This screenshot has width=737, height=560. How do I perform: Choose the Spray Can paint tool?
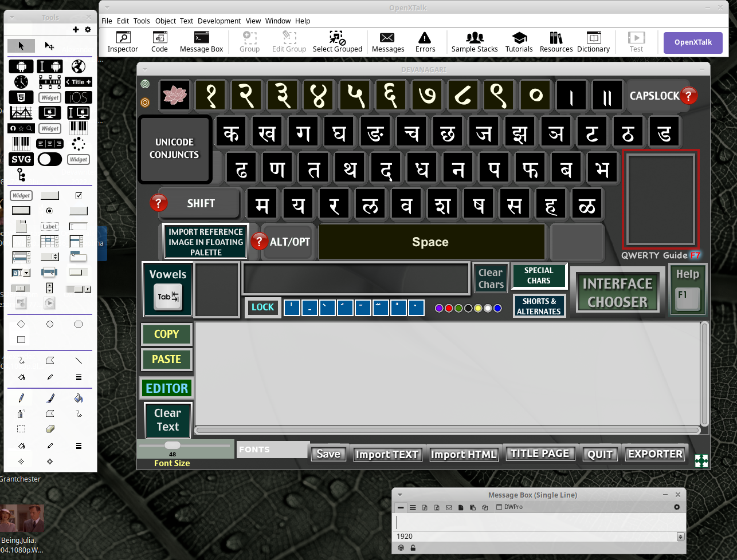tap(21, 413)
